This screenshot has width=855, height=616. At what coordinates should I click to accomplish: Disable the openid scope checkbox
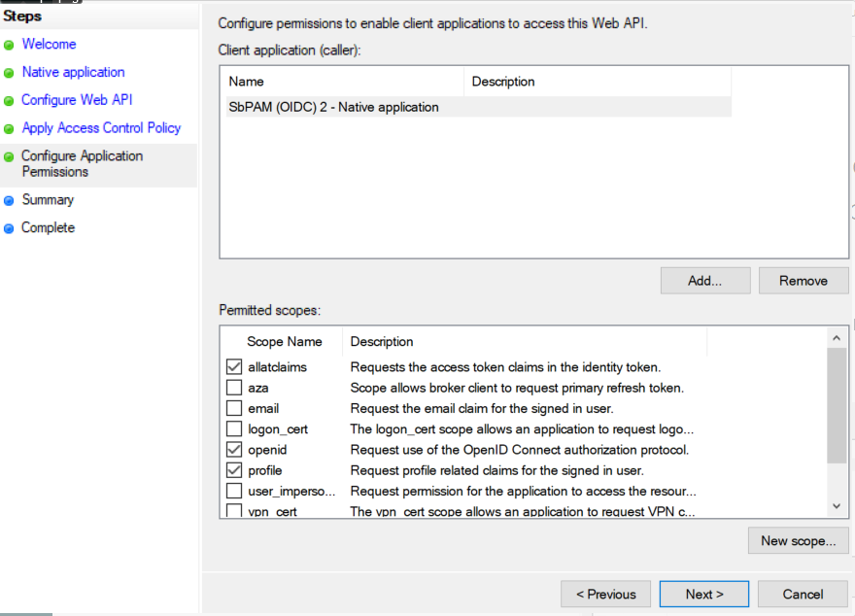[x=234, y=450]
